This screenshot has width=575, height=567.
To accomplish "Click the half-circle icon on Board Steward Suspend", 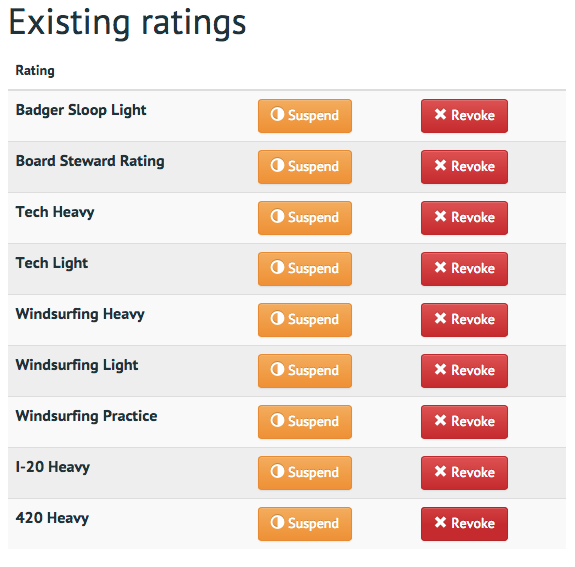I will [277, 165].
